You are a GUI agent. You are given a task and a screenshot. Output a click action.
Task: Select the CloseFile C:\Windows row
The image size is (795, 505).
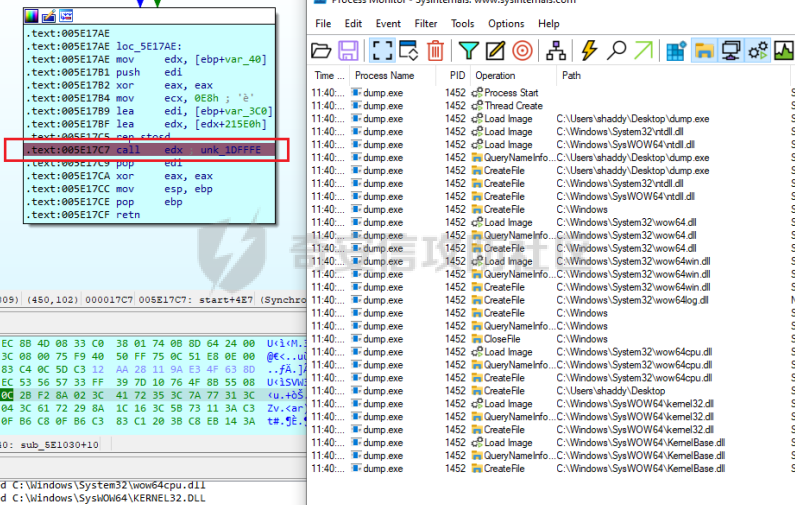pos(550,339)
